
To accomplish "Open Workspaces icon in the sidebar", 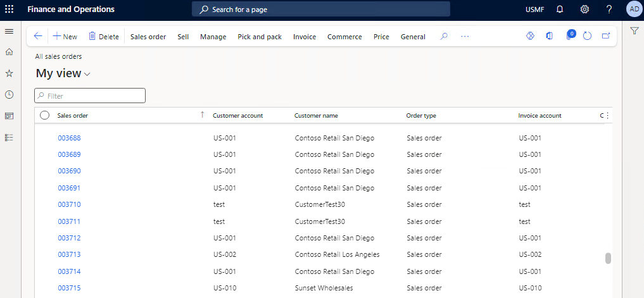I will click(x=9, y=116).
